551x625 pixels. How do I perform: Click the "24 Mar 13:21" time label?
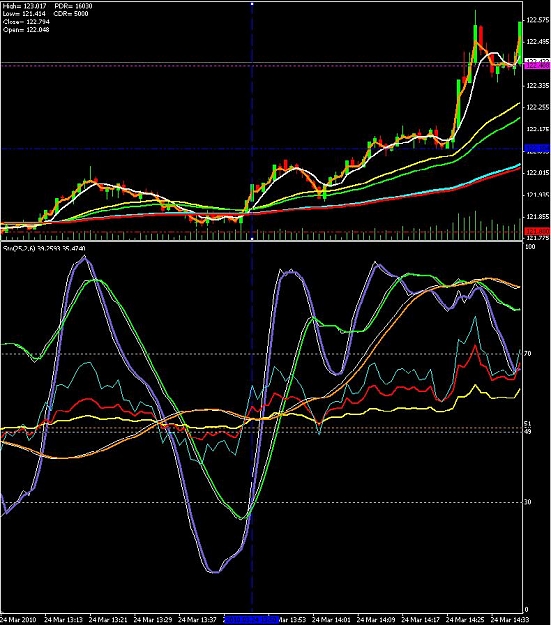[x=108, y=620]
